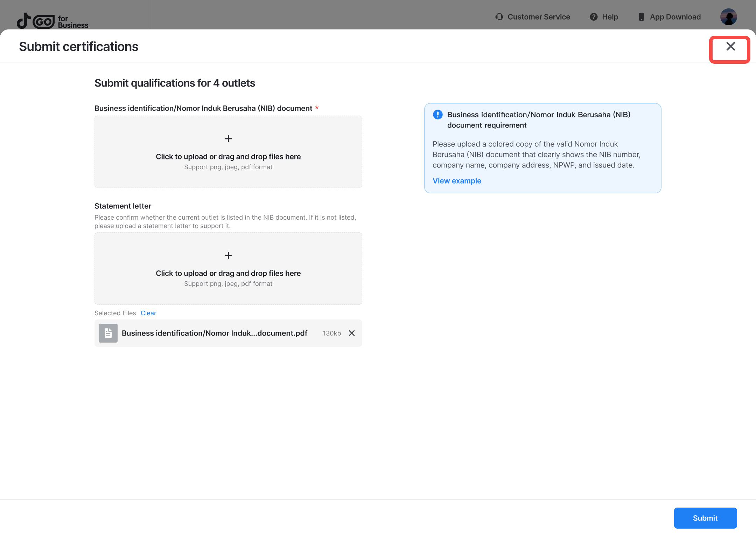Image resolution: width=756 pixels, height=537 pixels.
Task: Click the App Download phone icon
Action: (641, 17)
